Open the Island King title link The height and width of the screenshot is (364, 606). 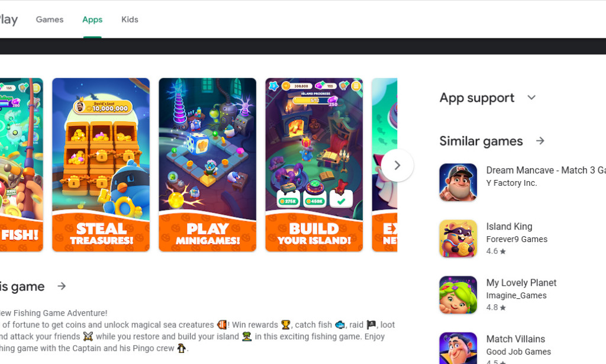click(x=509, y=227)
